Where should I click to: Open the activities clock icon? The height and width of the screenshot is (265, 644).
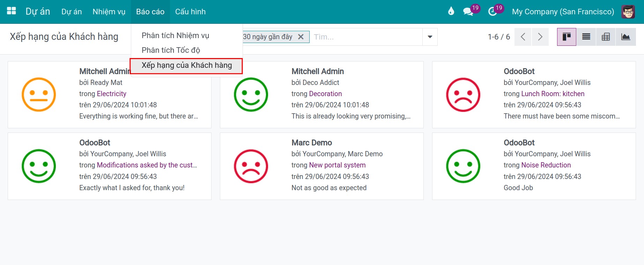tap(493, 12)
